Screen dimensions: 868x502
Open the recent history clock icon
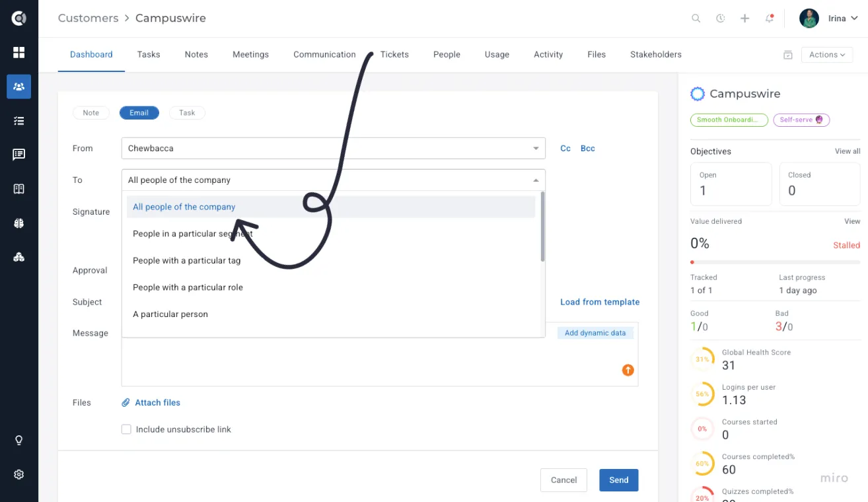coord(721,18)
